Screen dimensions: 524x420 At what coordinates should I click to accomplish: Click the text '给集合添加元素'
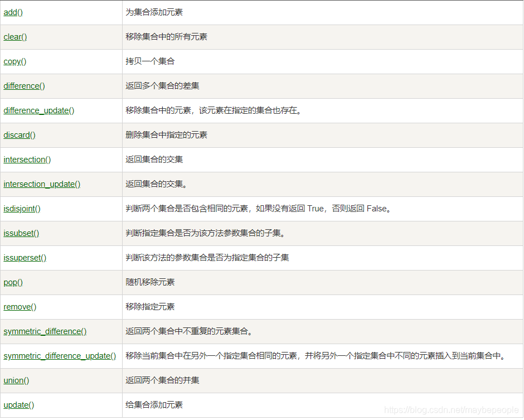(154, 405)
